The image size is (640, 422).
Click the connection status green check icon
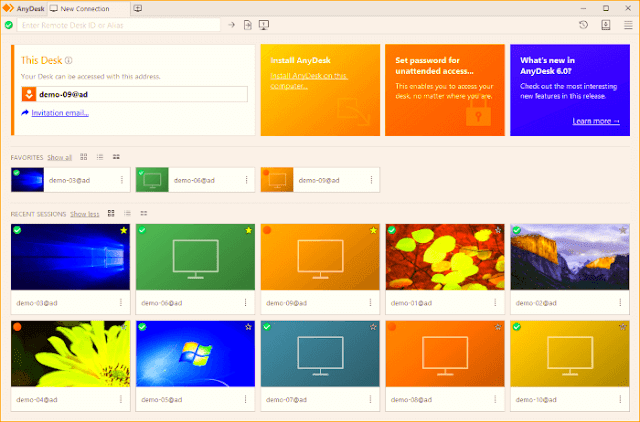coord(9,25)
